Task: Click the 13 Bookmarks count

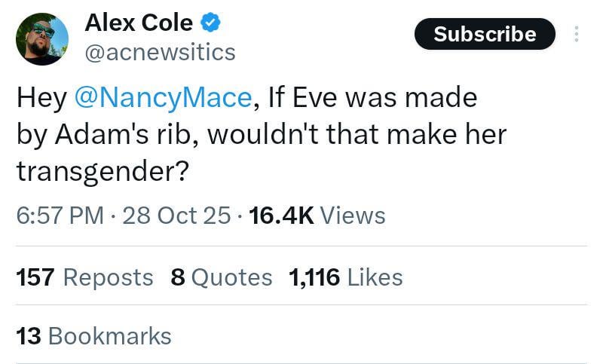Action: click(x=94, y=335)
